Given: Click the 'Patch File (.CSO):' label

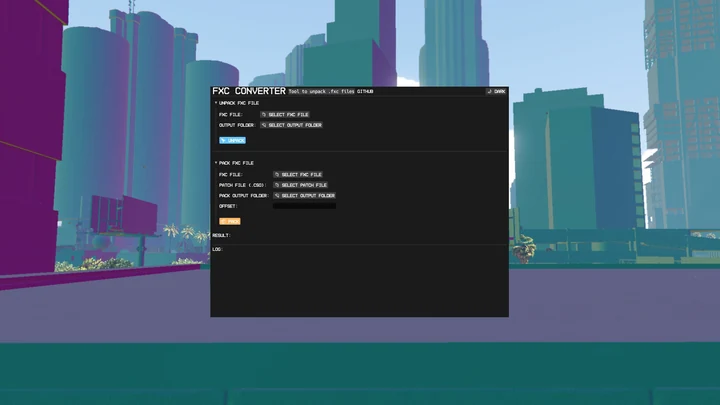Looking at the screenshot, I should [x=242, y=185].
